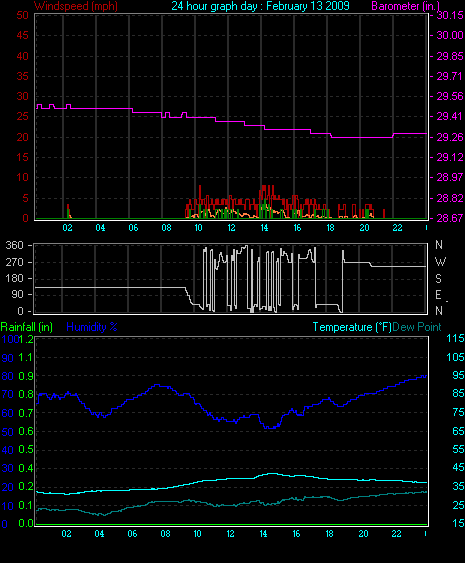
Task: Click the graph title February 13 2009
Action: click(x=308, y=6)
